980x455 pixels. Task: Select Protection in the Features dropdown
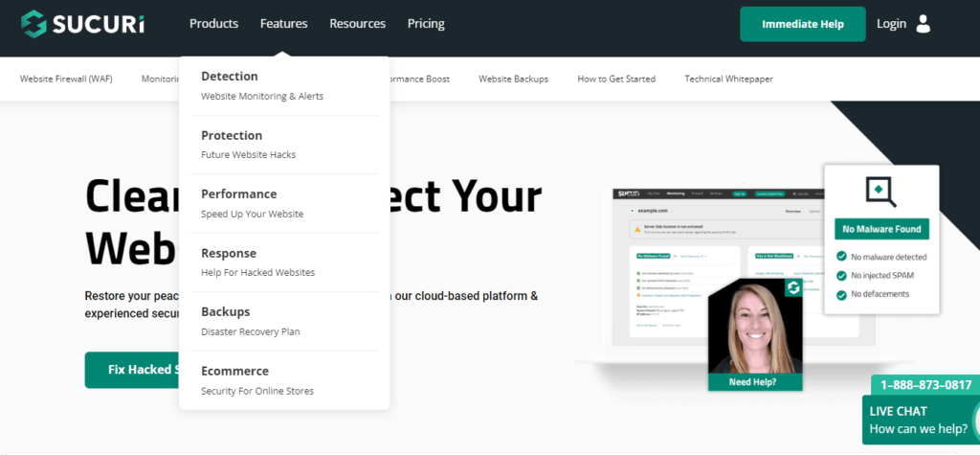pos(232,136)
